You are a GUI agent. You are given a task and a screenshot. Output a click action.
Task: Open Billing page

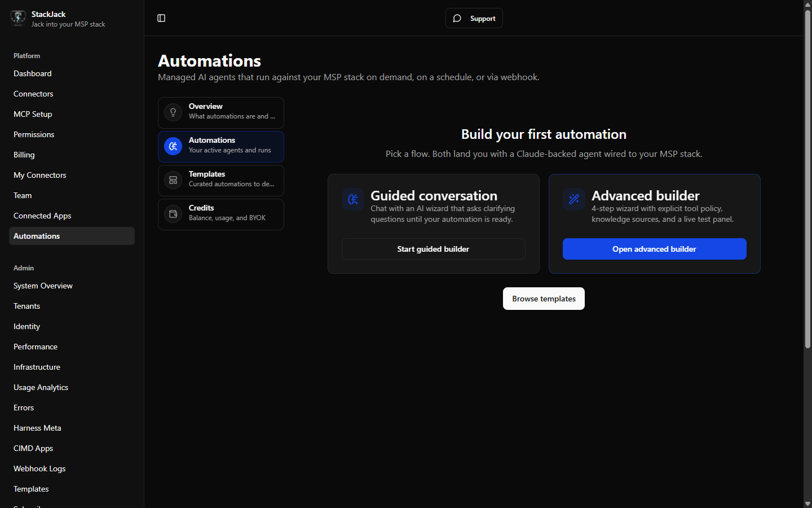coord(72,155)
